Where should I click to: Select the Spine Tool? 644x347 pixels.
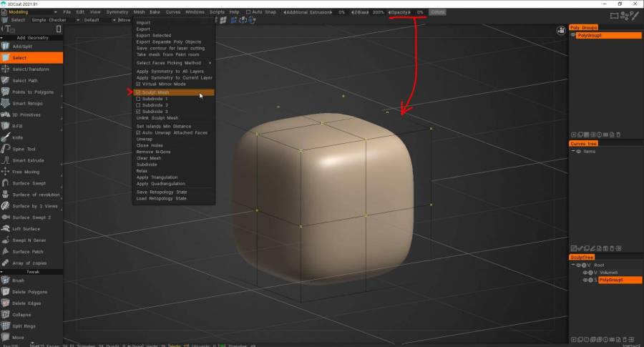point(24,149)
